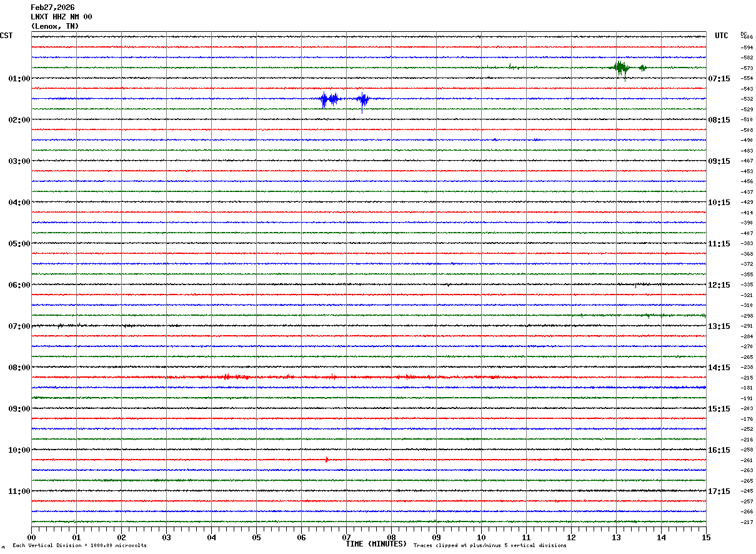Click the LNXT HHZ NM 00 station label
The image size is (756, 554).
pyautogui.click(x=61, y=17)
